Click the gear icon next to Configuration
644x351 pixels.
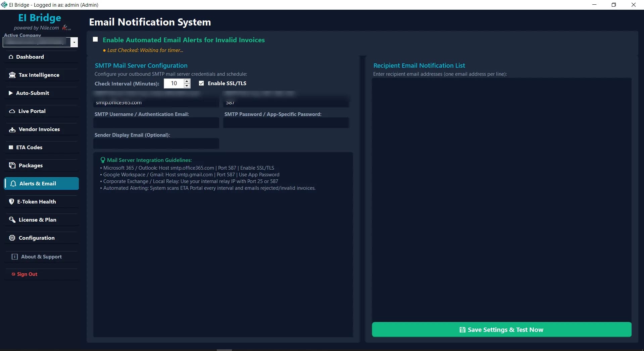point(12,238)
